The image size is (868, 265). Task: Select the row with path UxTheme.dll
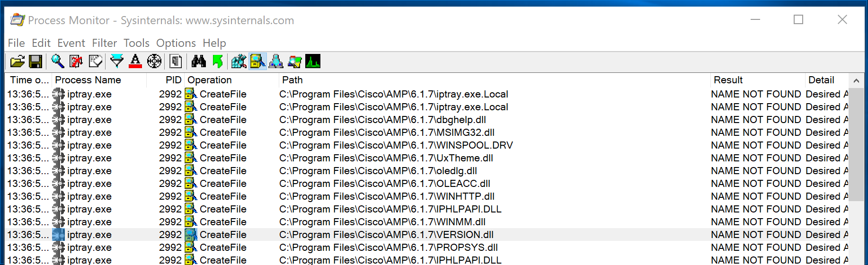427,158
